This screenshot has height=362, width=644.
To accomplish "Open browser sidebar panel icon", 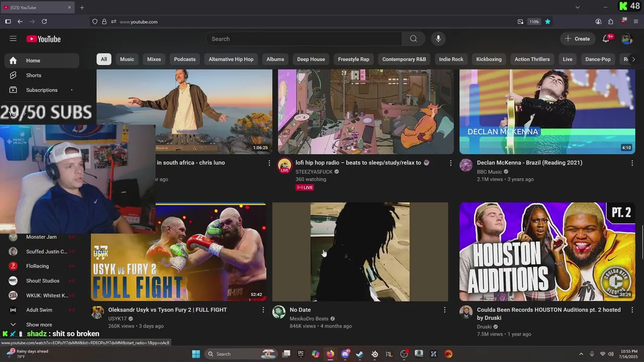I will (x=8, y=22).
